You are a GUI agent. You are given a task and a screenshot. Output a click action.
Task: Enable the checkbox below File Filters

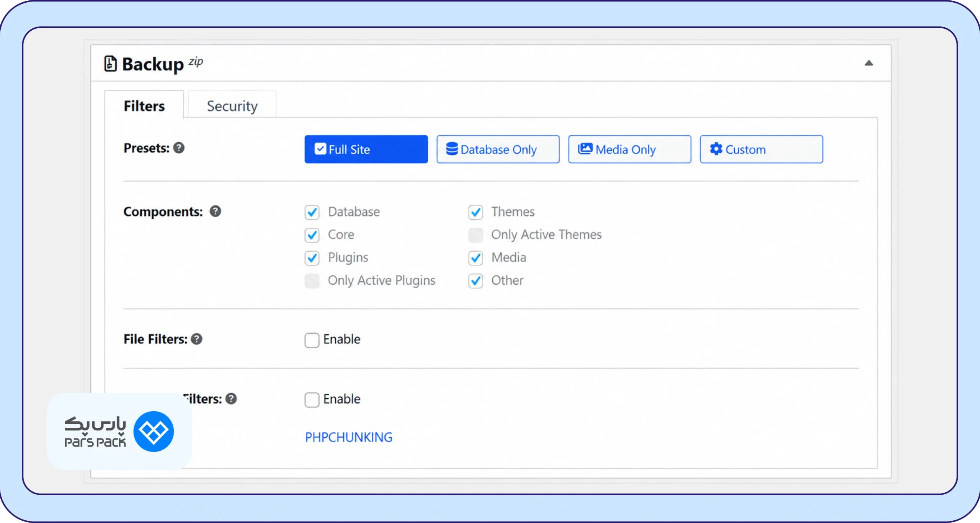tap(312, 400)
